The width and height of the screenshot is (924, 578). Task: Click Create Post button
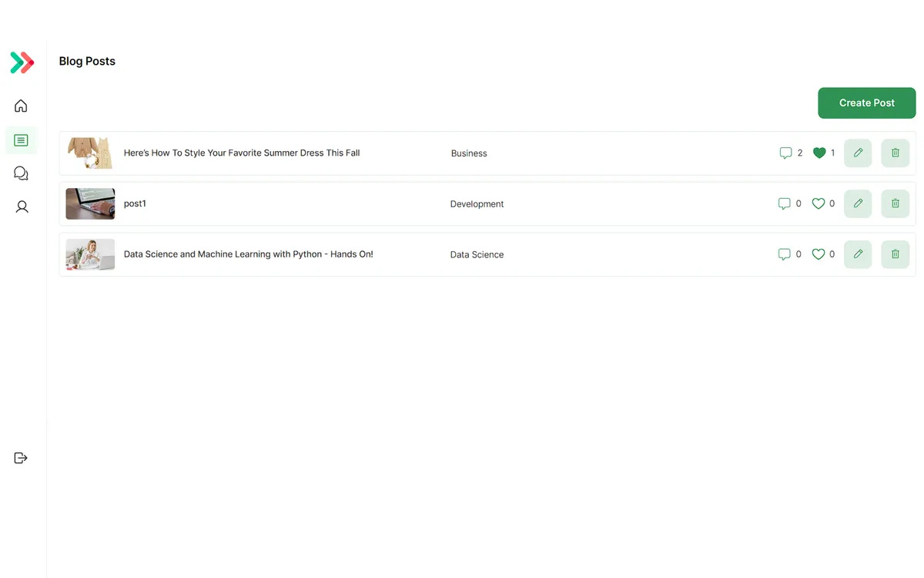pyautogui.click(x=866, y=102)
